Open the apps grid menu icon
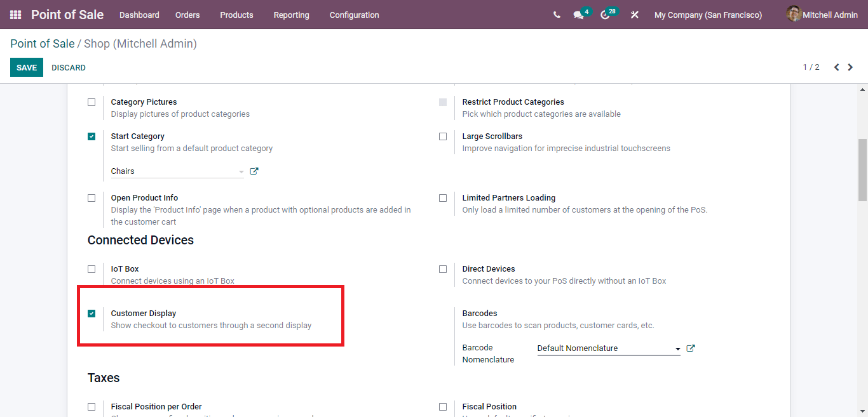The image size is (868, 417). pyautogui.click(x=15, y=15)
